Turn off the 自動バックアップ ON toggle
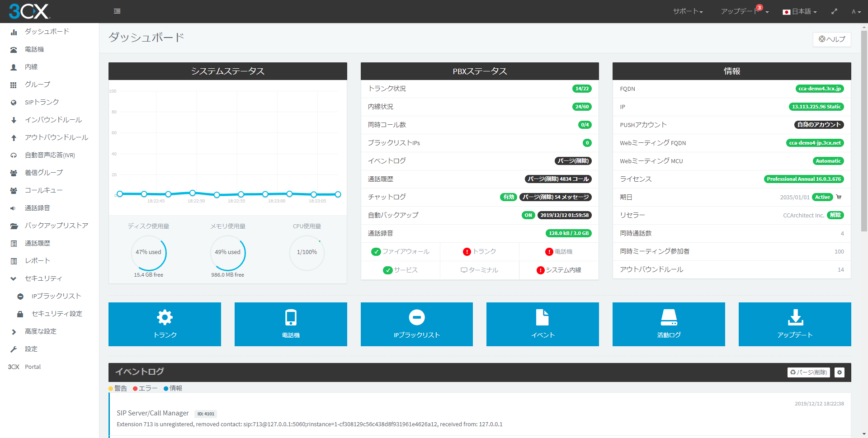 [x=528, y=215]
